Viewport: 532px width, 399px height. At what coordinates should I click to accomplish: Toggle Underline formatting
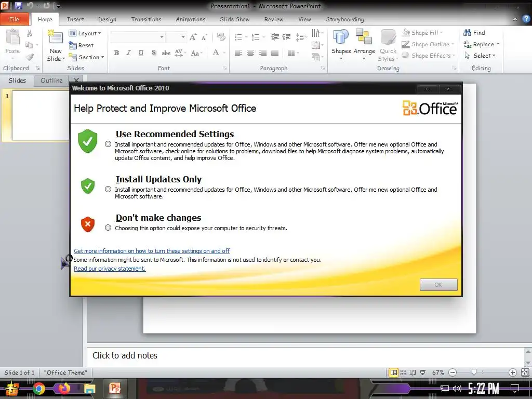[141, 53]
